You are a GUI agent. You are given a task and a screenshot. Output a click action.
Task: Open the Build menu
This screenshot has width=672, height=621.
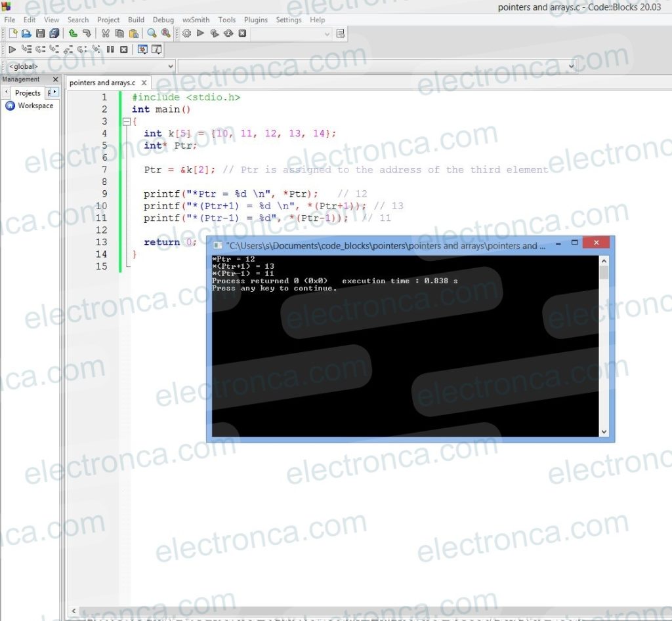point(136,20)
